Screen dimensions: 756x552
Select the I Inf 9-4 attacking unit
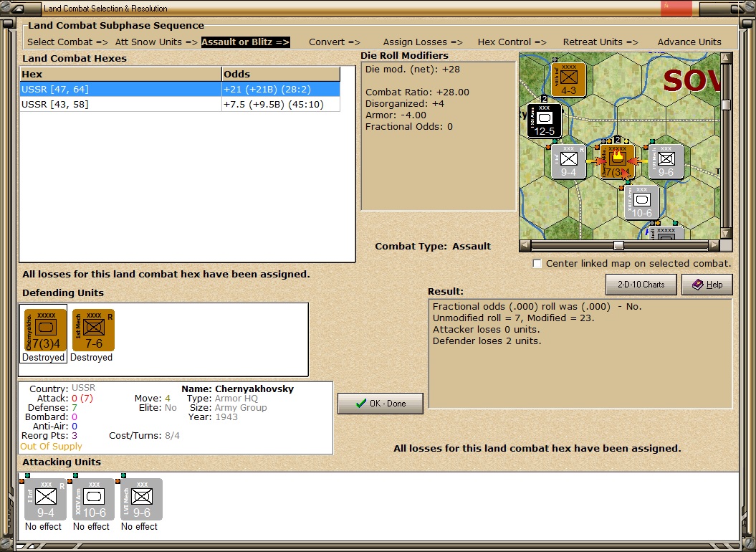point(46,500)
